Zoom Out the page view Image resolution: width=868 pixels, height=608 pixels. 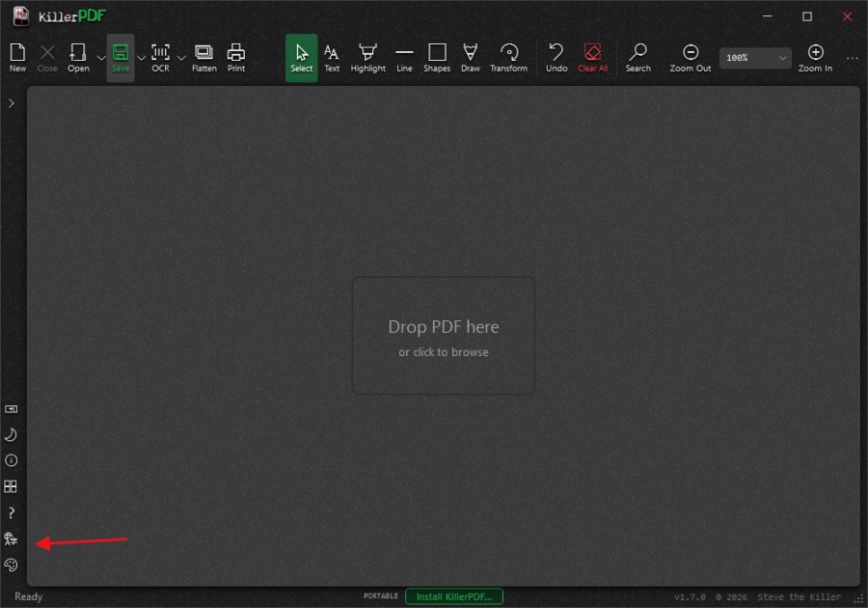[690, 58]
